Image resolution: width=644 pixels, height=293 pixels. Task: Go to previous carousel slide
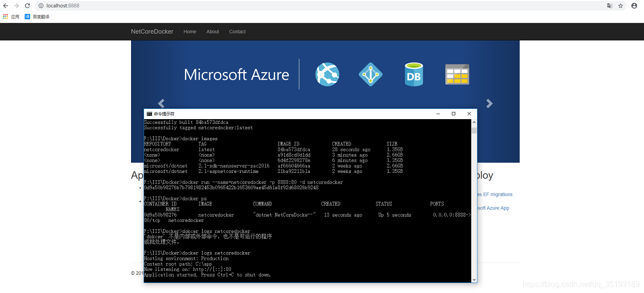(x=161, y=103)
